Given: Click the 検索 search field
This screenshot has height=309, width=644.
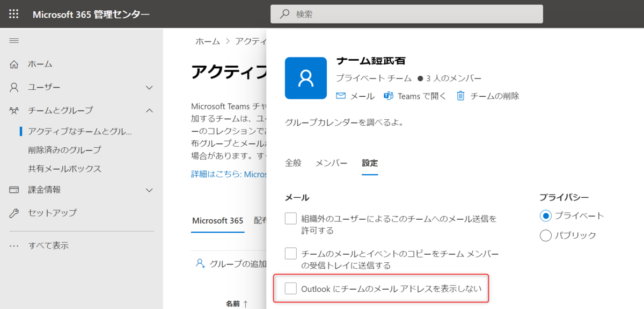Looking at the screenshot, I should (407, 14).
